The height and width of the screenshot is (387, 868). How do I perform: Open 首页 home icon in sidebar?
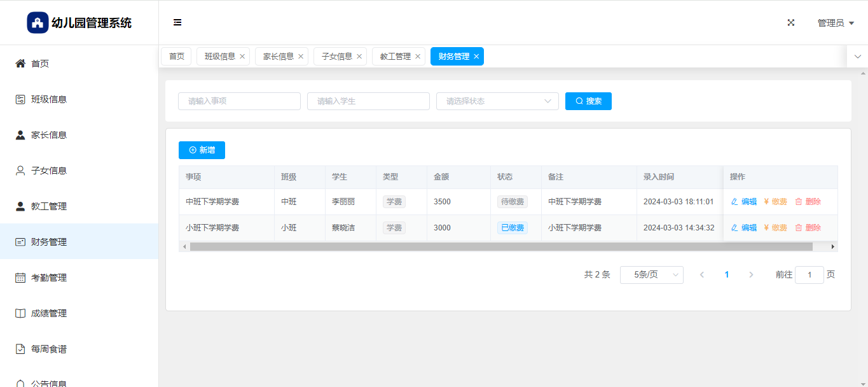pos(20,64)
